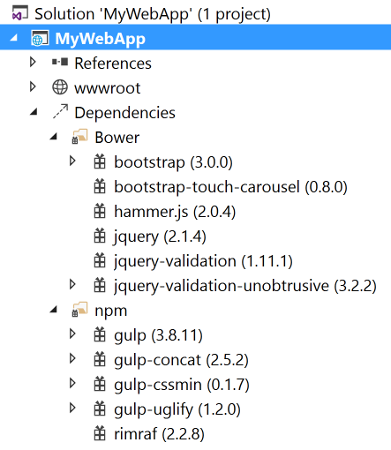Select 'gulp-uglify (1.2.0)' text
391x450 pixels.
pyautogui.click(x=177, y=409)
